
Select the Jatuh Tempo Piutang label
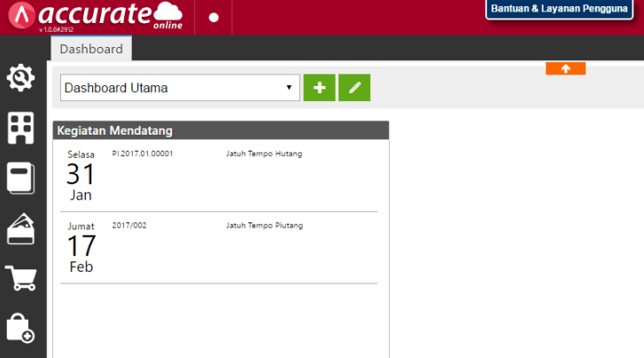pos(265,225)
